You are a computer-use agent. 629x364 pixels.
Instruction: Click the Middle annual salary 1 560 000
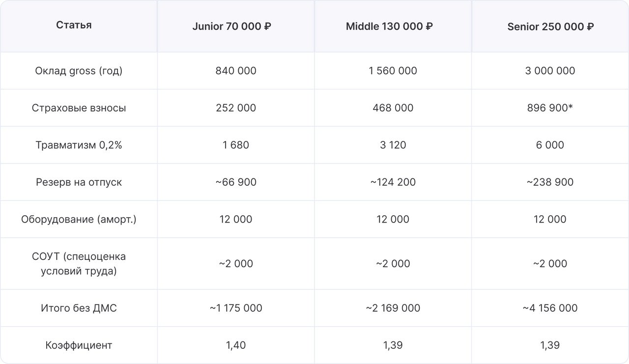pos(393,71)
